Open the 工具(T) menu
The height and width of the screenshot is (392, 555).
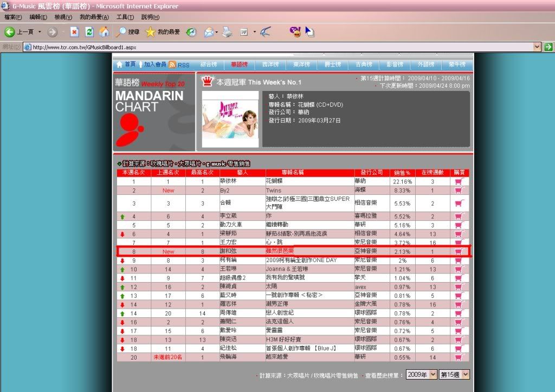coord(125,17)
